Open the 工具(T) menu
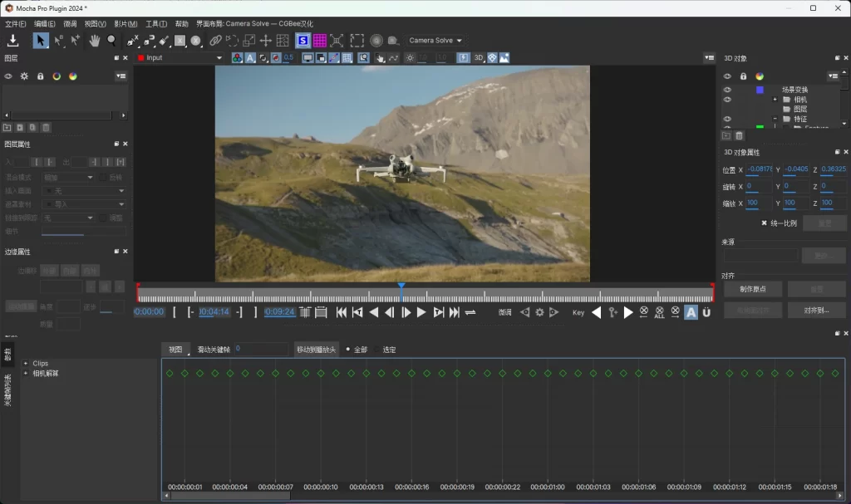 pos(155,24)
